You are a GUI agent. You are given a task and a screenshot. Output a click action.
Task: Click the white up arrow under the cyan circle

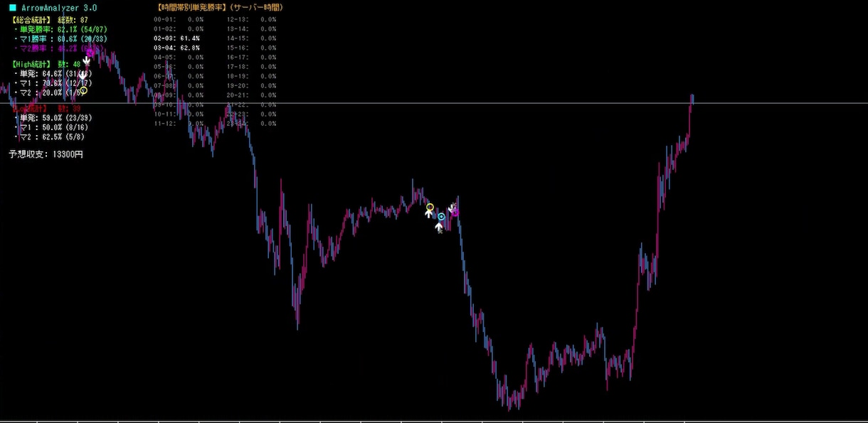point(439,227)
